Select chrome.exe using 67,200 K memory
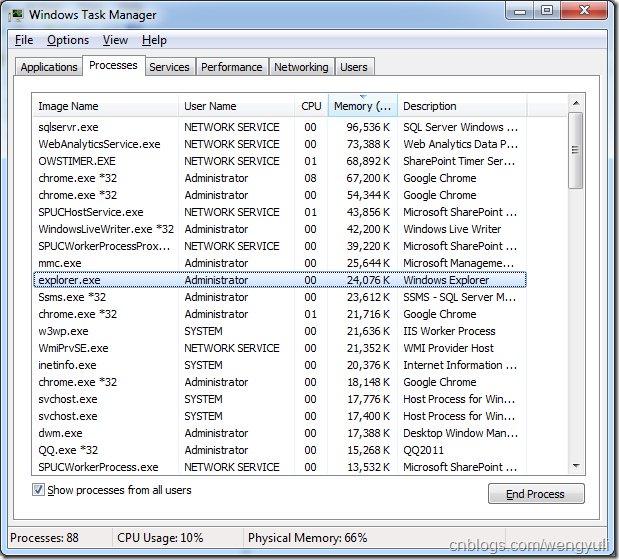The height and width of the screenshot is (560, 619). pos(279,178)
